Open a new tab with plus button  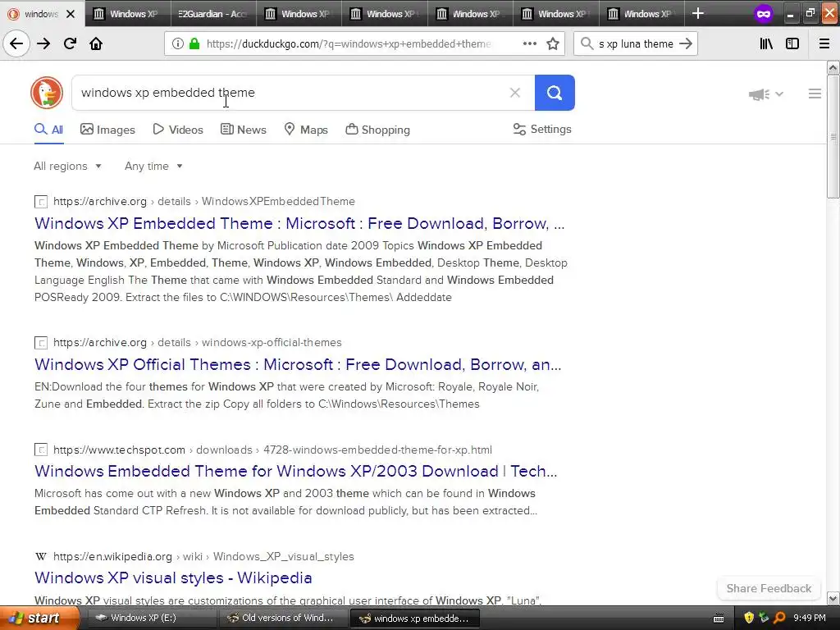point(697,13)
